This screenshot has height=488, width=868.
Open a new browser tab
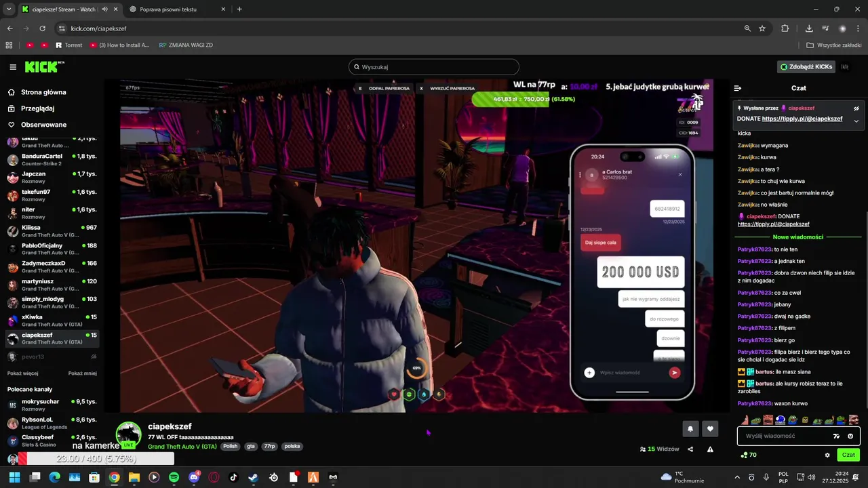(x=239, y=9)
